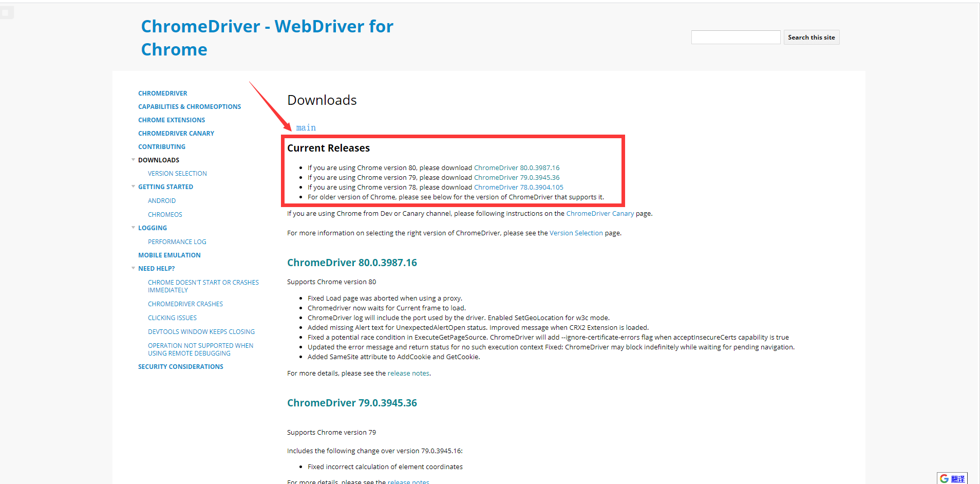Image resolution: width=980 pixels, height=484 pixels.
Task: Open the ChromeDriver sidebar link
Action: click(x=162, y=93)
